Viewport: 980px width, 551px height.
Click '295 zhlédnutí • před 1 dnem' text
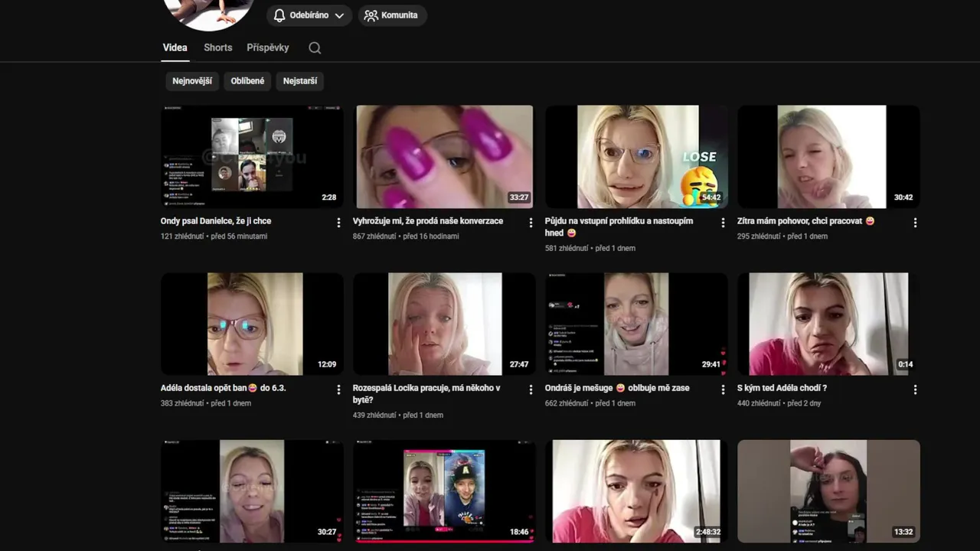point(782,236)
